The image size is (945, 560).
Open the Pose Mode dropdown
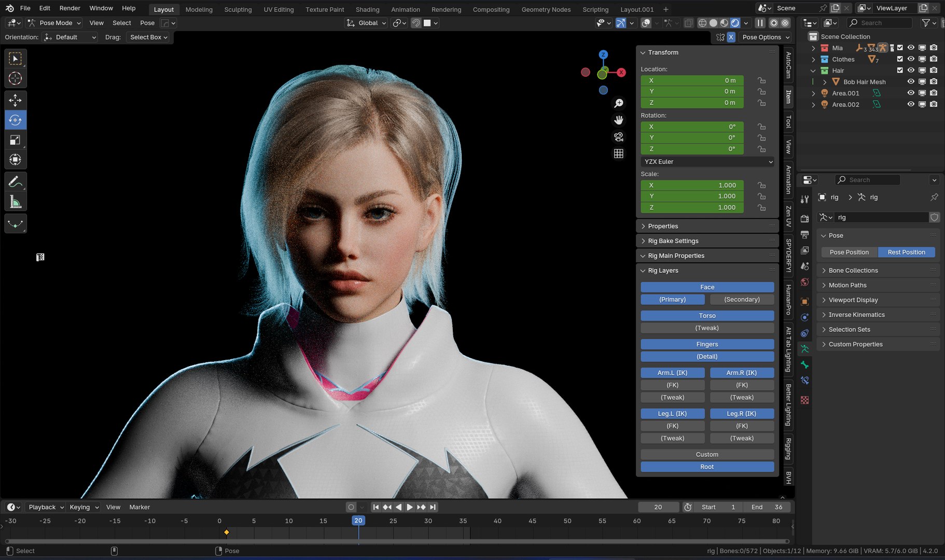[x=54, y=23]
